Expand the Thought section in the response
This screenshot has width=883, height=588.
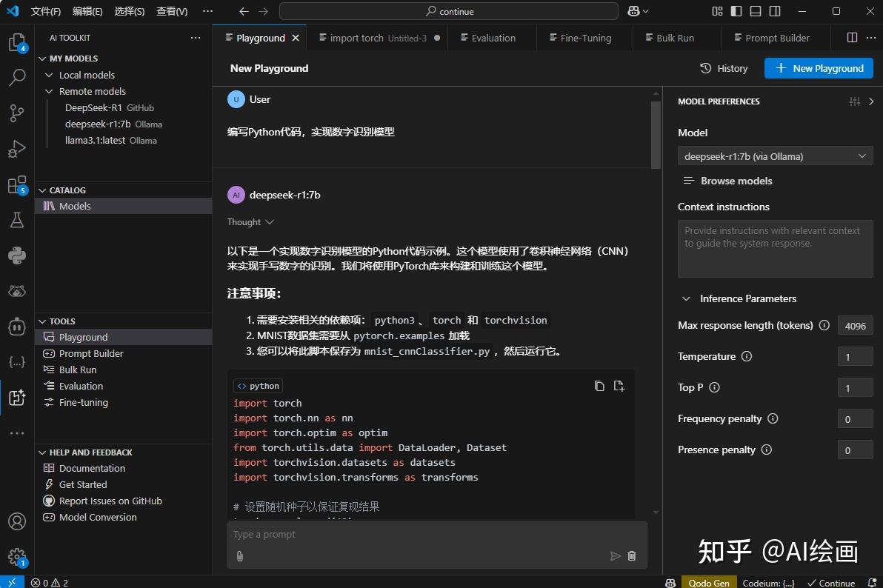(250, 221)
